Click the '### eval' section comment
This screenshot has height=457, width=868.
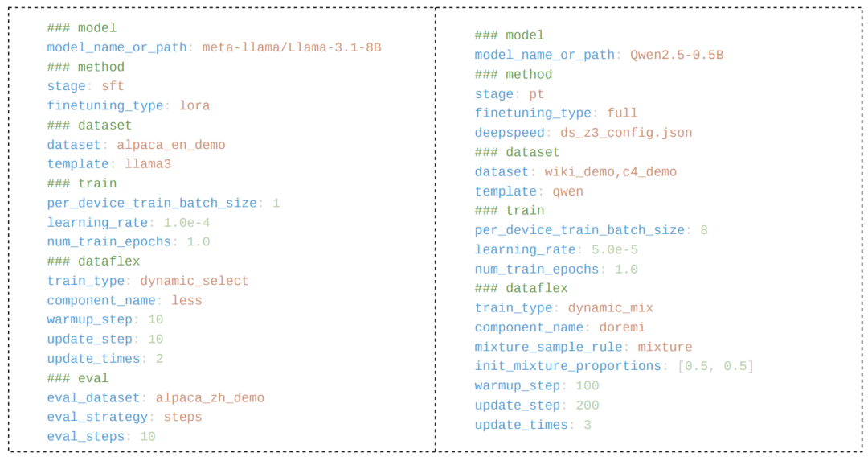(77, 379)
